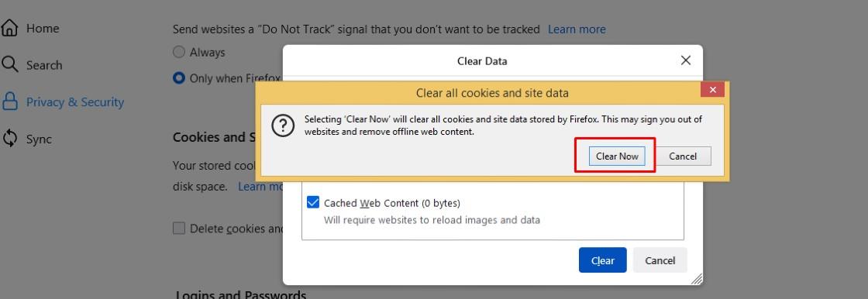Click the Privacy & Security lock icon
The width and height of the screenshot is (868, 299).
(x=9, y=102)
